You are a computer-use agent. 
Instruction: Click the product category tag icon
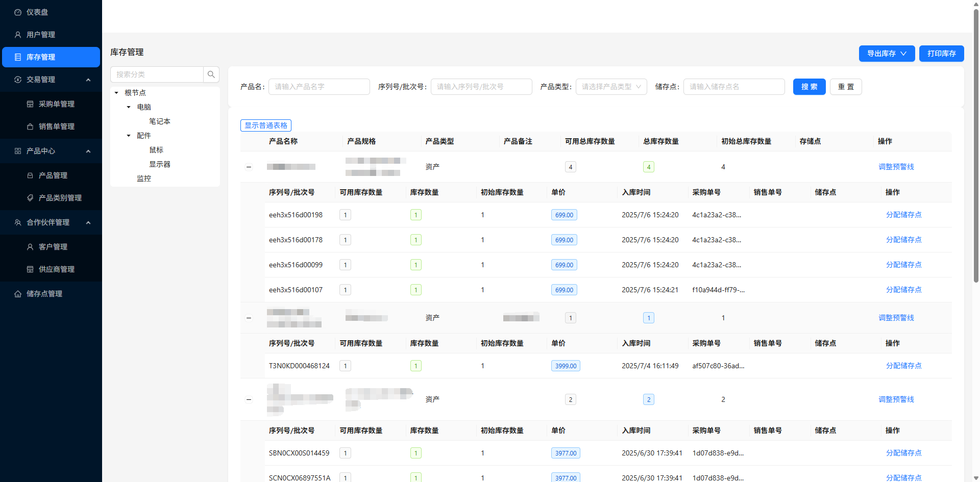(30, 198)
